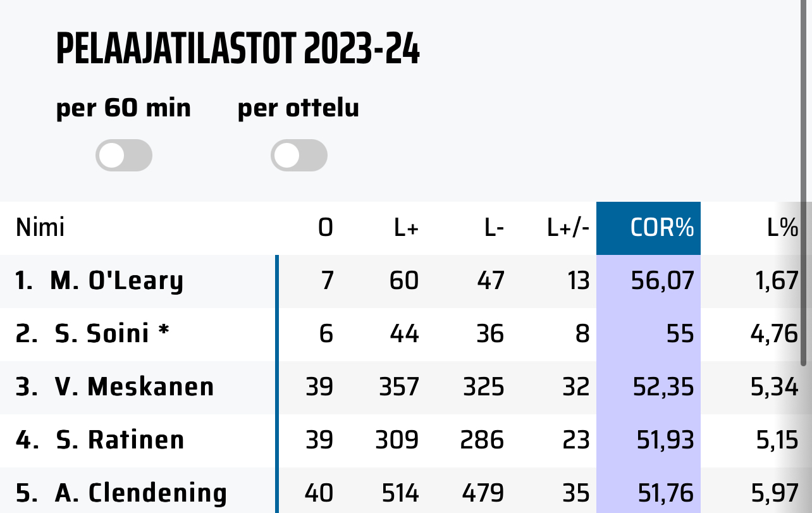The height and width of the screenshot is (513, 812).
Task: Sort by O column header
Action: point(325,228)
